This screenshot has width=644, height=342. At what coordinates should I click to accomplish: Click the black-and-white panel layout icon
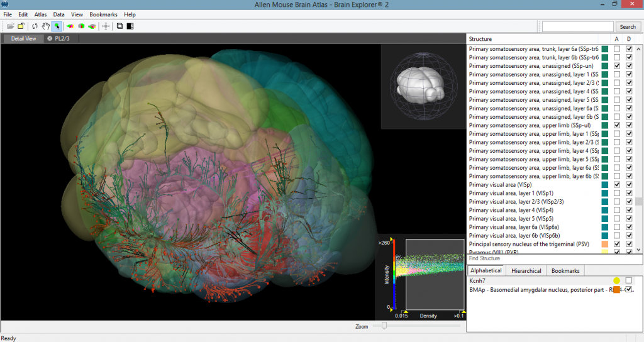[130, 26]
